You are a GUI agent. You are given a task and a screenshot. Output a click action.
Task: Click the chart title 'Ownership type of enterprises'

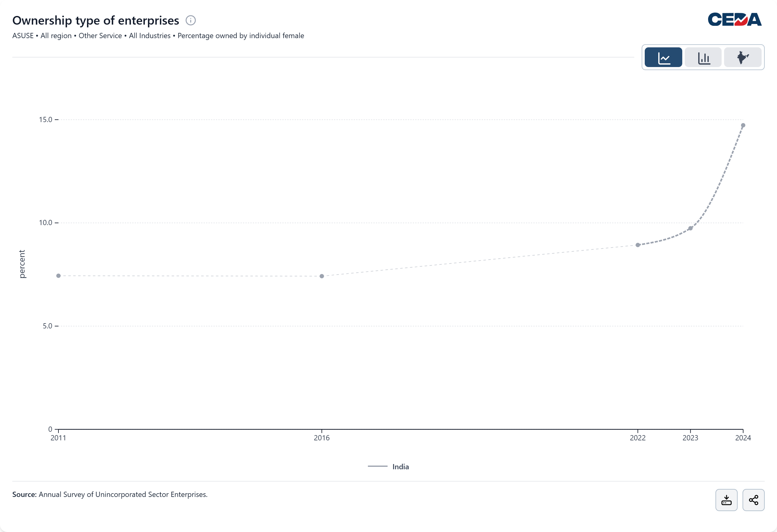coord(96,20)
